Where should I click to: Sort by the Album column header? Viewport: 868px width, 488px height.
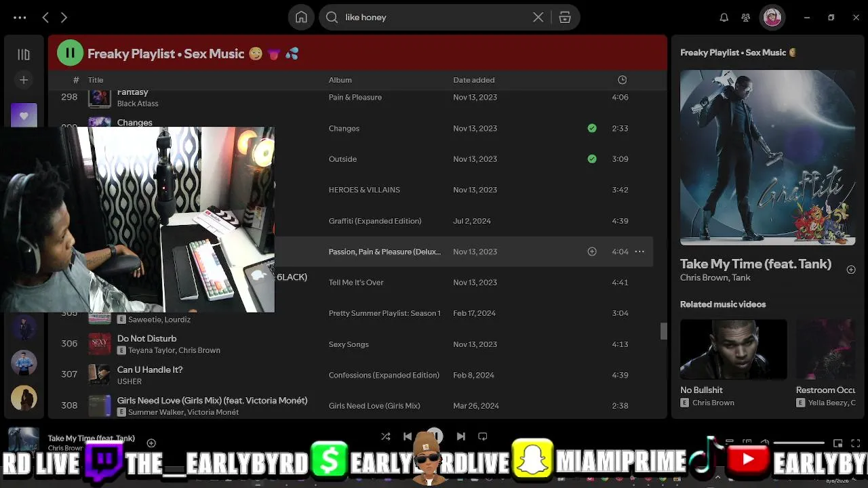340,80
